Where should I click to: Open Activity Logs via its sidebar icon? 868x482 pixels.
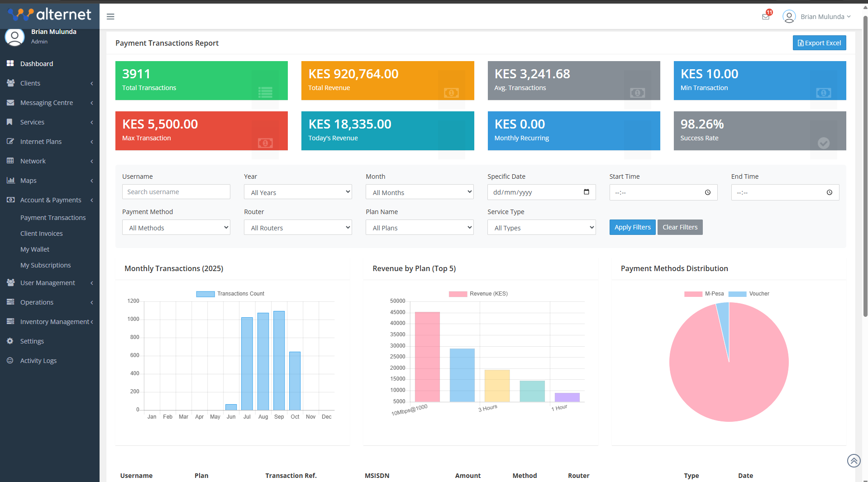(x=10, y=360)
